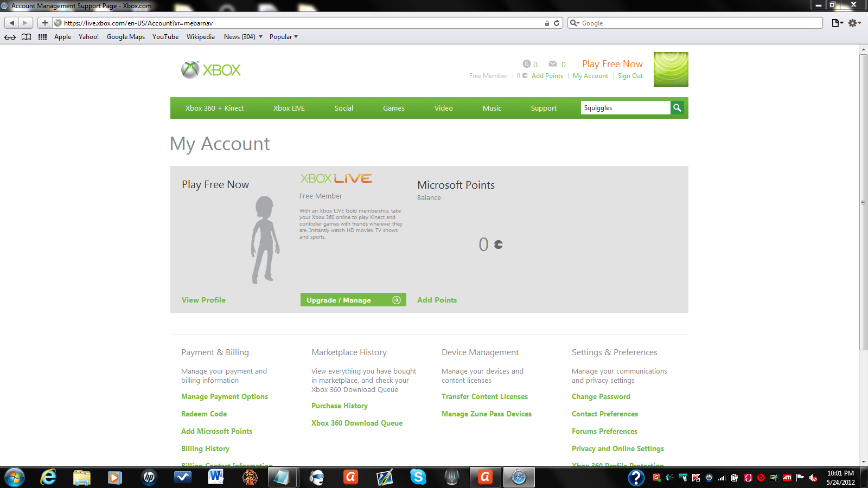The image size is (868, 488).
Task: Open the HP application in the taskbar
Action: (149, 477)
